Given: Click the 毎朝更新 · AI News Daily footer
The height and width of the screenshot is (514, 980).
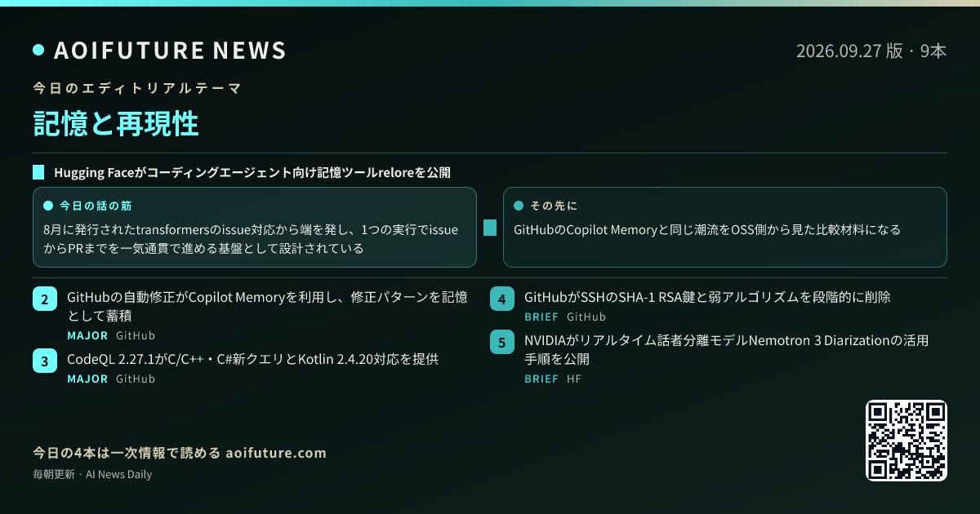Looking at the screenshot, I should [92, 474].
